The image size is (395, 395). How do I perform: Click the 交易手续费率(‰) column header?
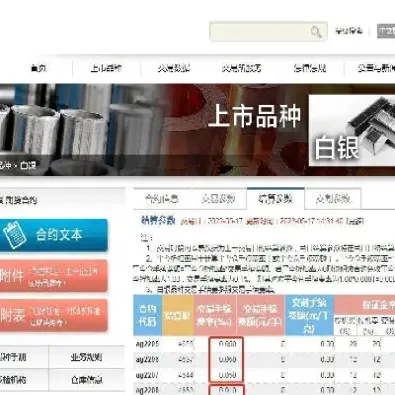pyautogui.click(x=215, y=315)
